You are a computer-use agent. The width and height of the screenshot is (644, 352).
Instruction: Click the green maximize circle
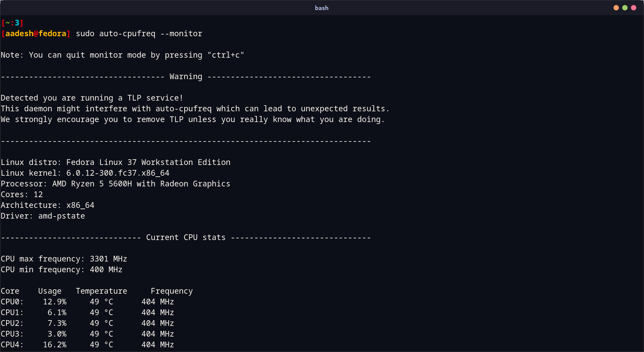(x=625, y=7)
